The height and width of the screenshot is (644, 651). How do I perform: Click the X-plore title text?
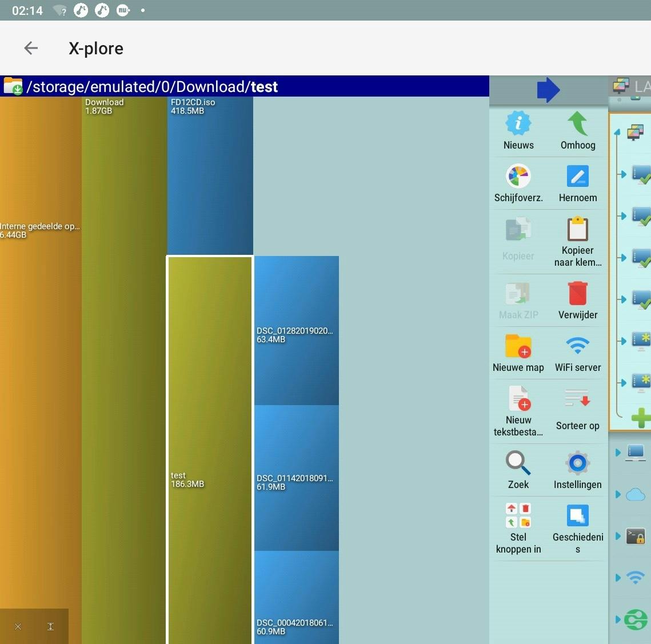pos(96,49)
